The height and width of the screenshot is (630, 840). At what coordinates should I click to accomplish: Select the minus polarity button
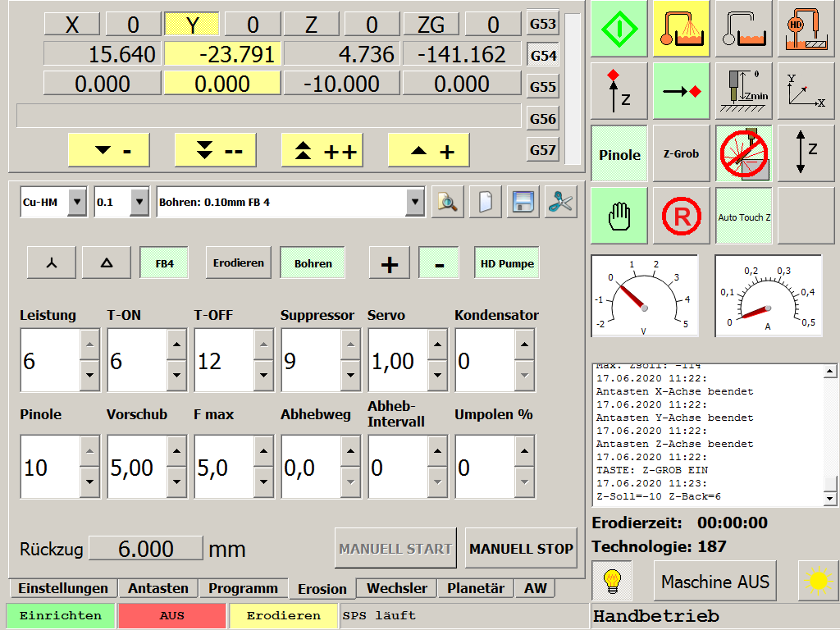click(x=439, y=263)
